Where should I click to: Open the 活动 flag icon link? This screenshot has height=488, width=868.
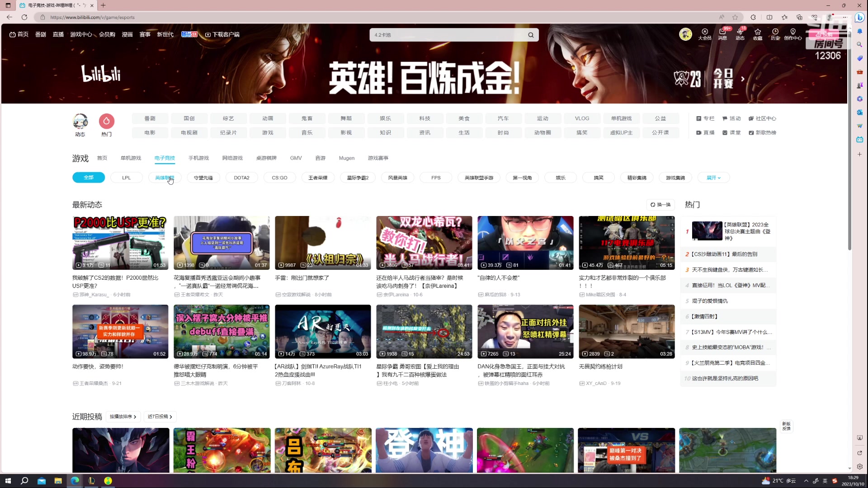pos(731,118)
